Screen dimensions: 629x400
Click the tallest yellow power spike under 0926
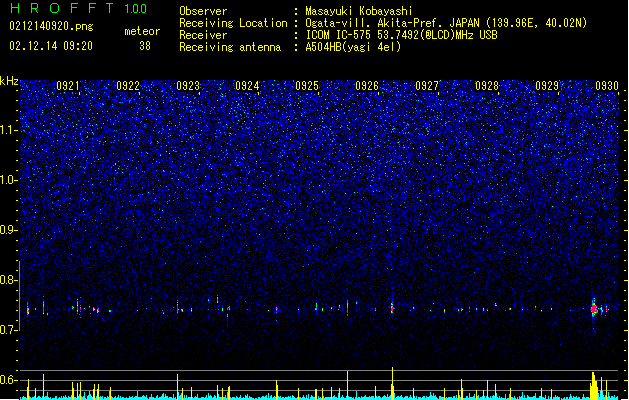point(393,382)
